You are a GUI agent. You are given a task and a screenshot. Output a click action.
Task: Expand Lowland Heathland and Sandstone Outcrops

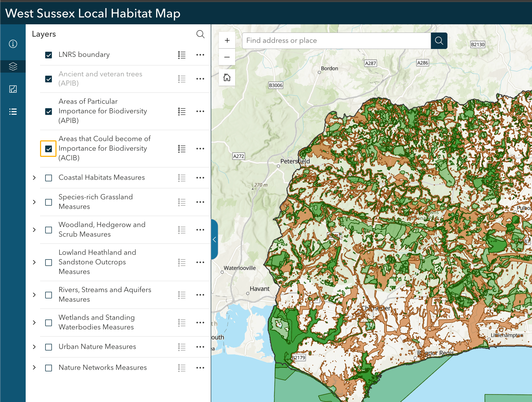point(34,262)
